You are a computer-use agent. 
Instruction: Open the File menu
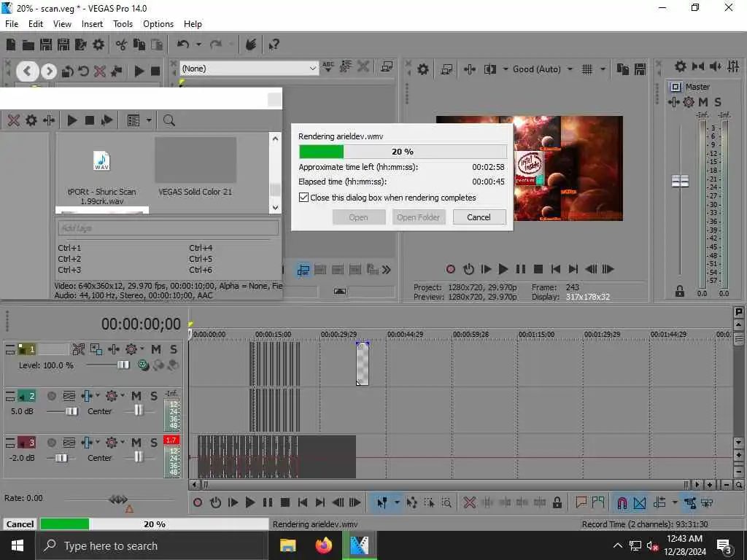click(12, 24)
